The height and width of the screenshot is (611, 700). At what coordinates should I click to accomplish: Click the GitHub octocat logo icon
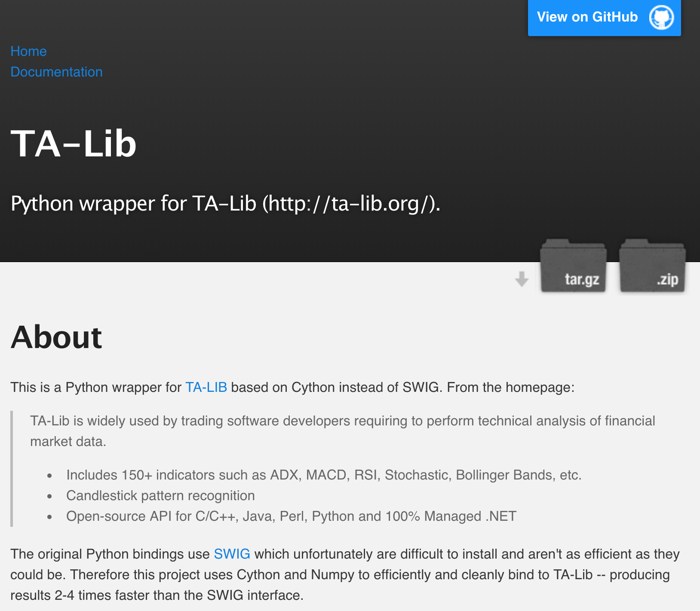click(661, 18)
